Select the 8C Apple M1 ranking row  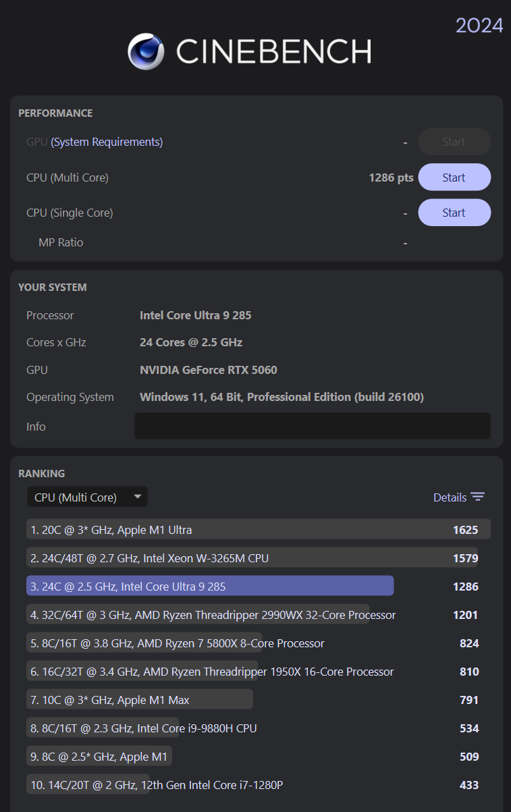(x=99, y=757)
